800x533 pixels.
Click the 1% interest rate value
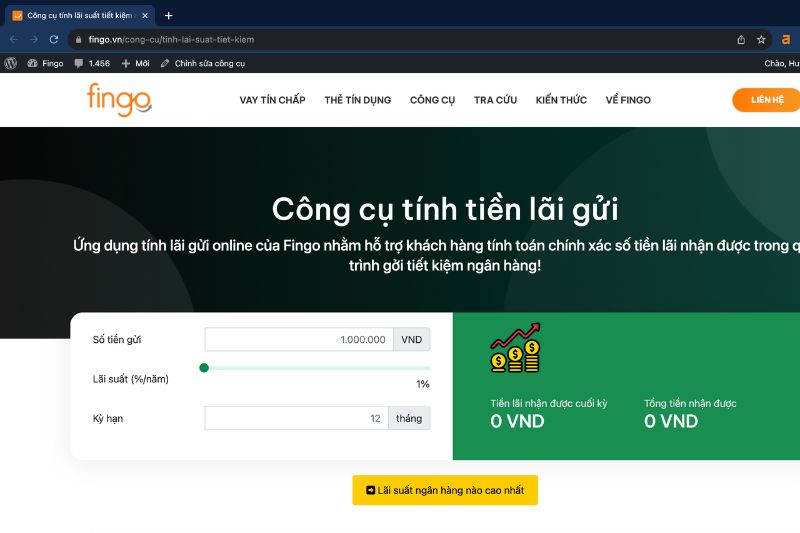click(x=422, y=384)
